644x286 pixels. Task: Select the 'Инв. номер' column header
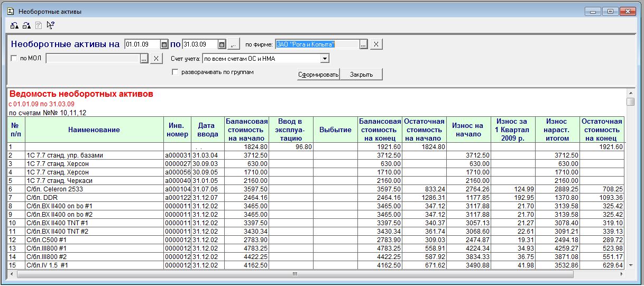(178, 130)
